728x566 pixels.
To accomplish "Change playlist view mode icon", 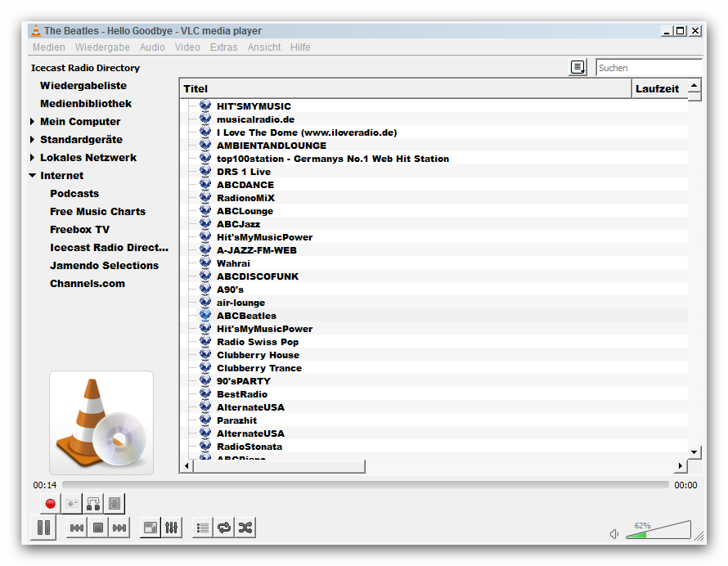I will pyautogui.click(x=578, y=67).
